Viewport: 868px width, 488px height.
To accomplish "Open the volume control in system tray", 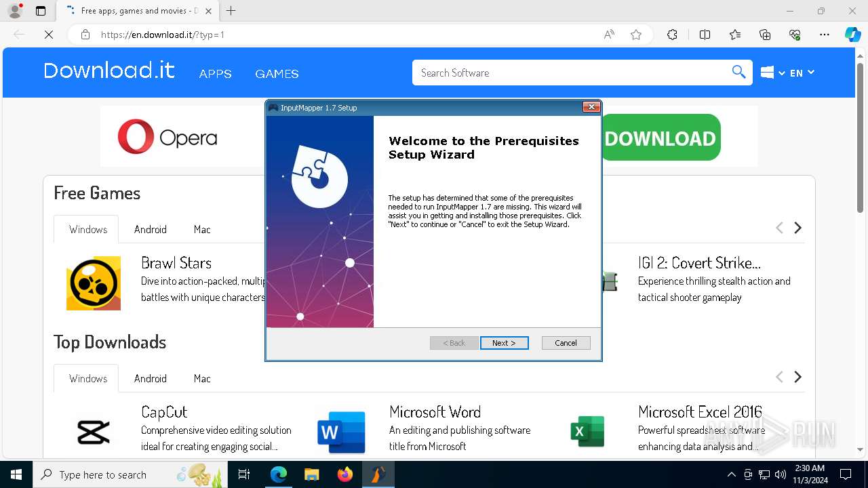I will (781, 474).
